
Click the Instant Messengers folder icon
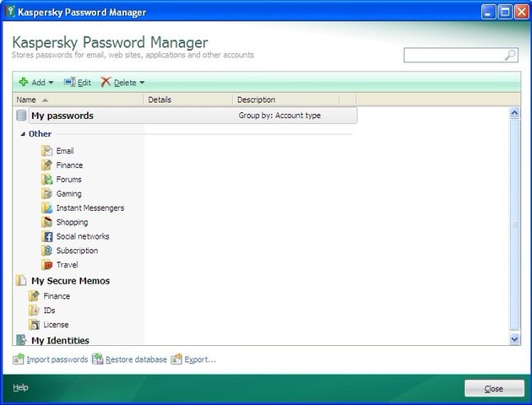coord(46,208)
